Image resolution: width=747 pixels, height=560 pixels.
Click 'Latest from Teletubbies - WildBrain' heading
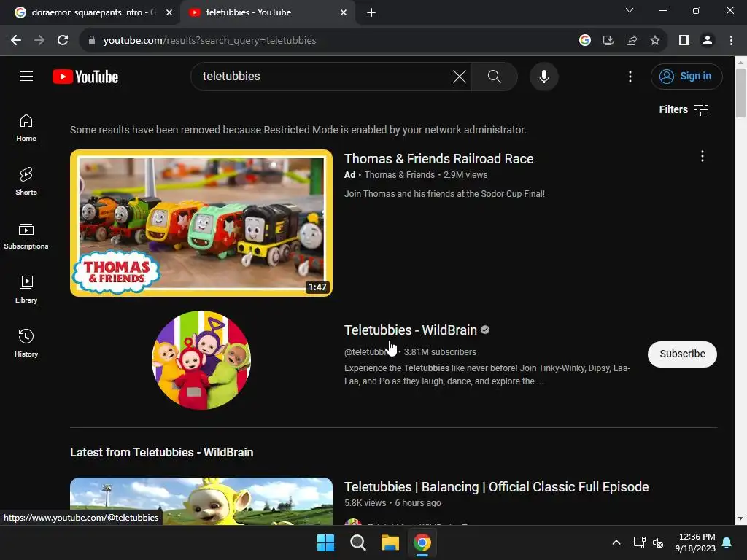click(x=161, y=452)
